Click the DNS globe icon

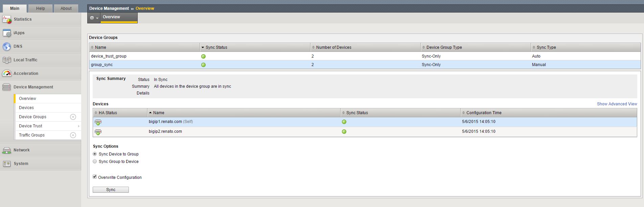click(7, 46)
